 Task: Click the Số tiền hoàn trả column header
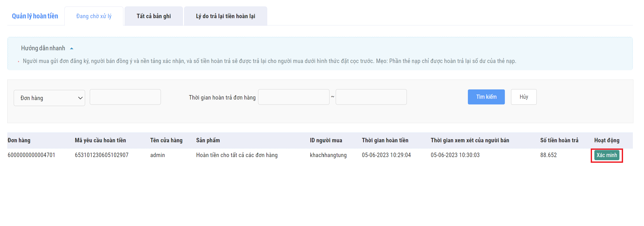point(559,140)
